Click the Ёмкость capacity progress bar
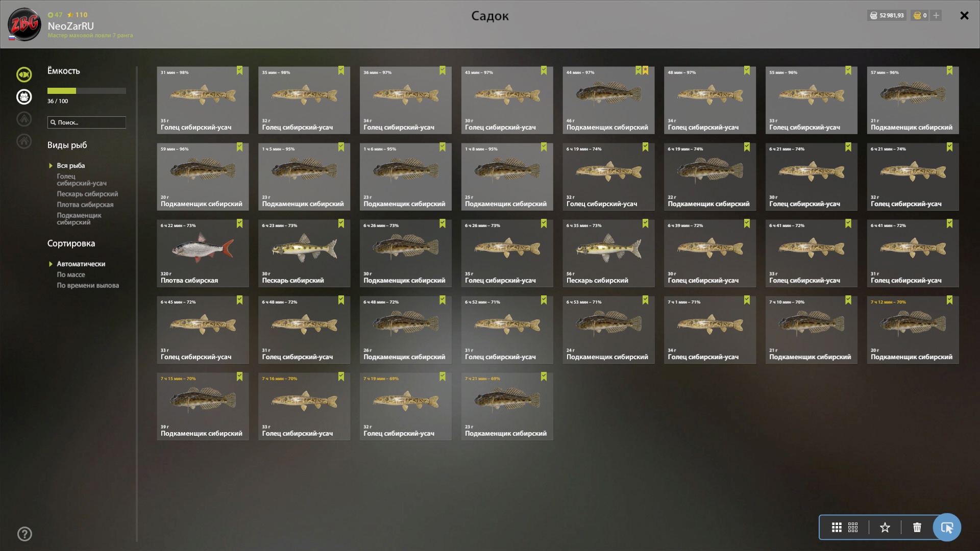This screenshot has height=551, width=980. point(87,91)
